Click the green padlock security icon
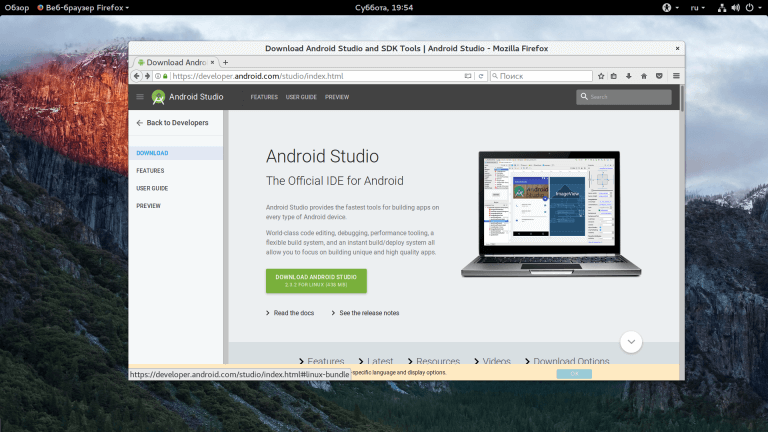Viewport: 768px width, 432px height. point(165,76)
